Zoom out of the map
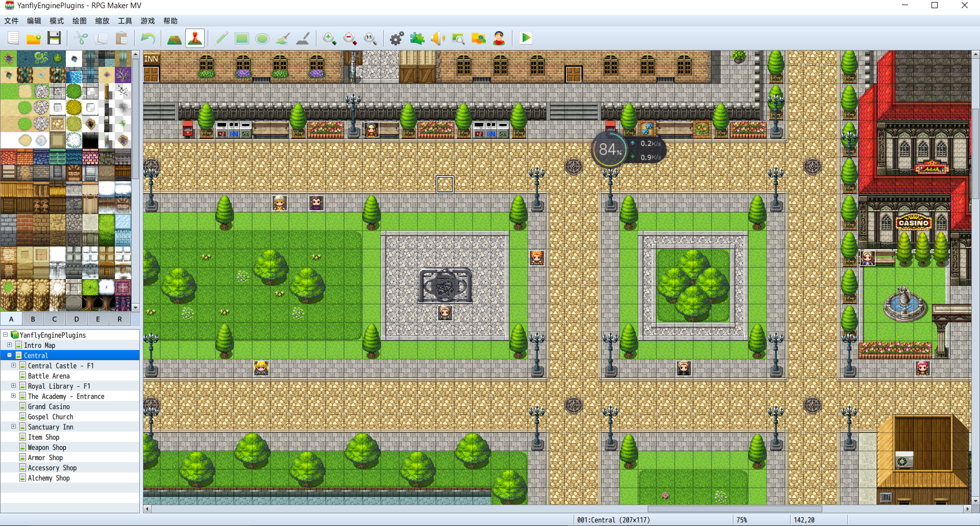Screen dimensions: 980x526 click(x=350, y=38)
